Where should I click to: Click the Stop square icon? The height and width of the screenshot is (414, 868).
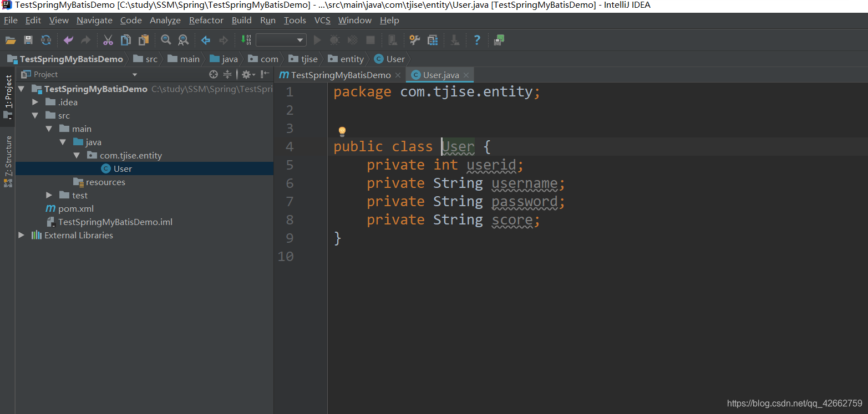370,40
